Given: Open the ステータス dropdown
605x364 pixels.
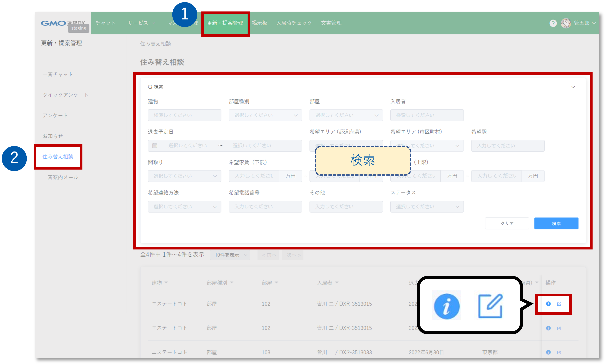Looking at the screenshot, I should point(427,206).
